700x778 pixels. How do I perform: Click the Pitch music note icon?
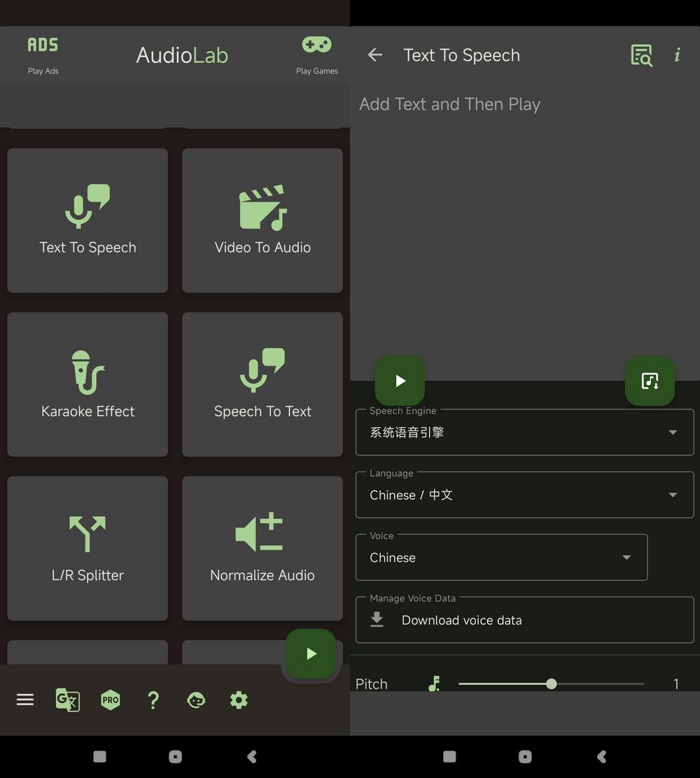(434, 683)
